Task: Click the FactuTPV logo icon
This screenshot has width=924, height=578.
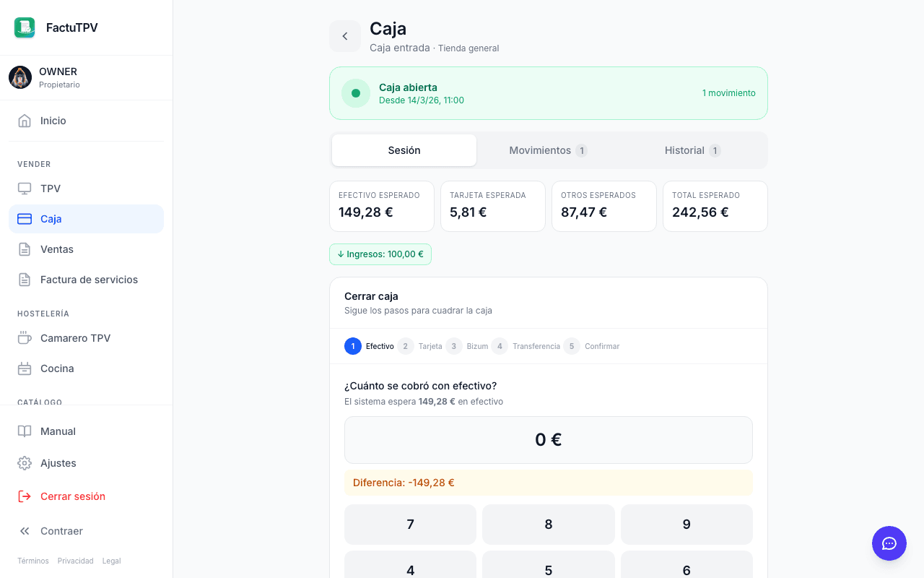Action: tap(25, 27)
